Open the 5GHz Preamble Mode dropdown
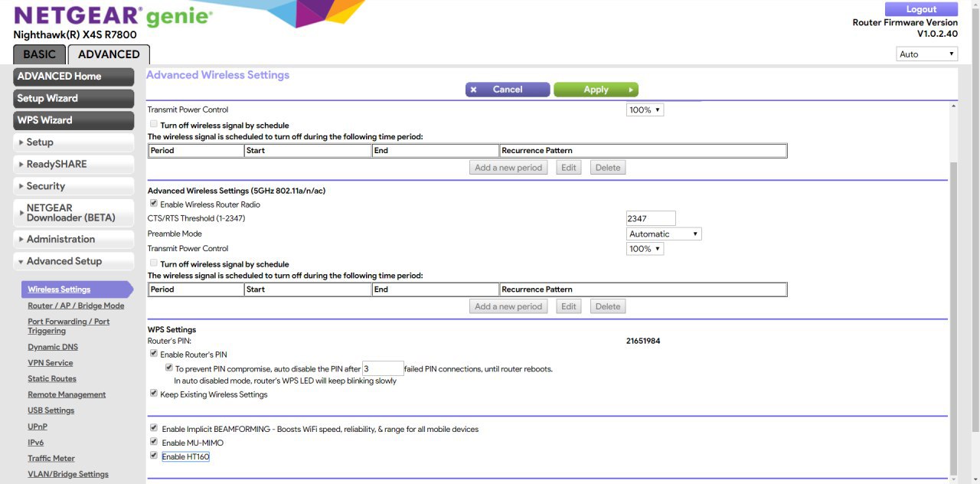 664,234
